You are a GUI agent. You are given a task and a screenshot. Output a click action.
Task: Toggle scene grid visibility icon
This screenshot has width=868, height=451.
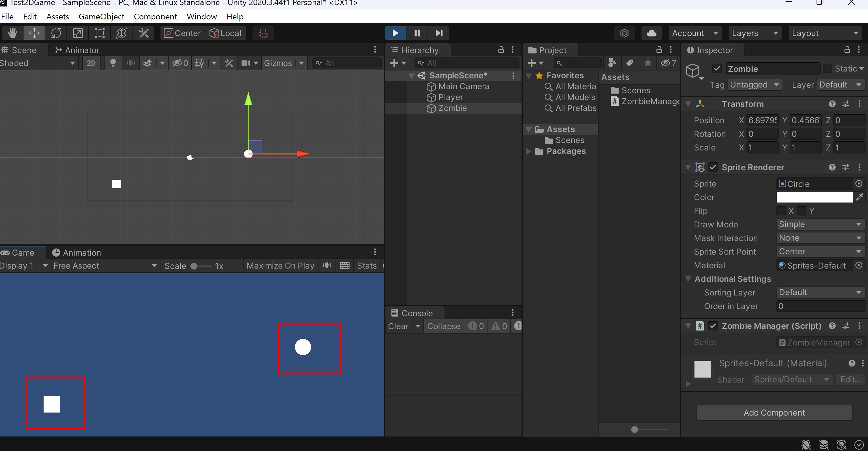tap(199, 63)
